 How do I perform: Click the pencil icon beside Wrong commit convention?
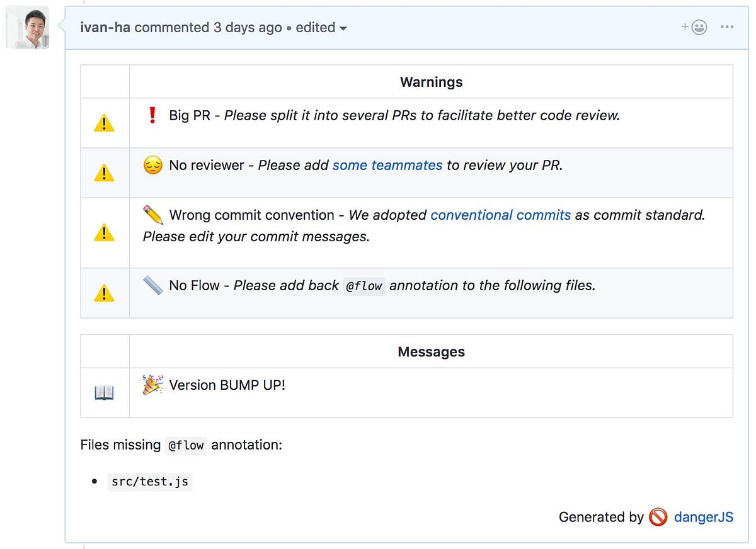(152, 215)
